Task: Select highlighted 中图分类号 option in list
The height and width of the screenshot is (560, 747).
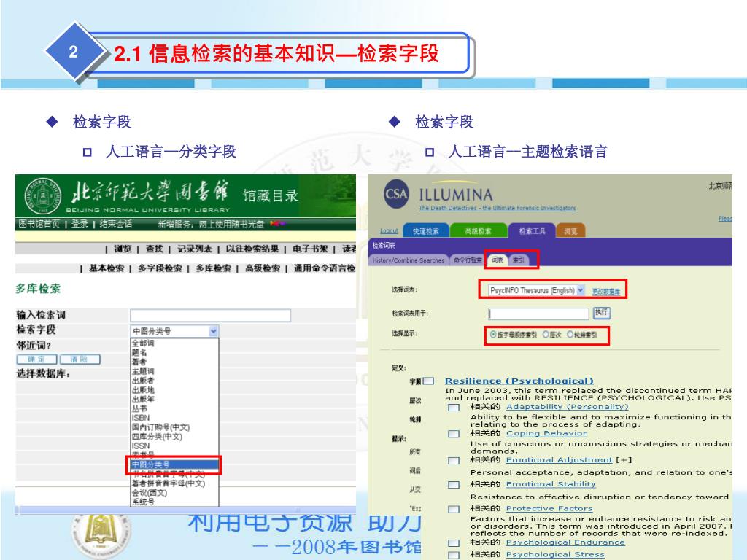Action: pos(174,464)
